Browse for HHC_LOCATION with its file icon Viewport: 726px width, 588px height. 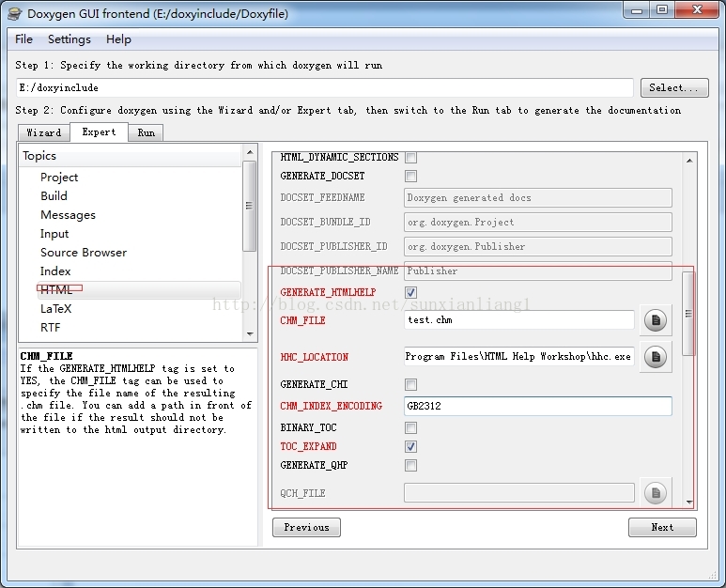point(656,357)
